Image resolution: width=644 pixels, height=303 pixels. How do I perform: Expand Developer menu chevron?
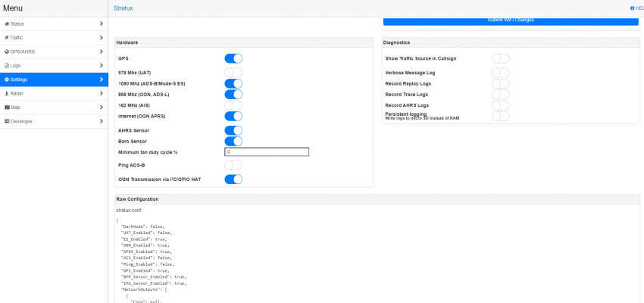tap(101, 121)
